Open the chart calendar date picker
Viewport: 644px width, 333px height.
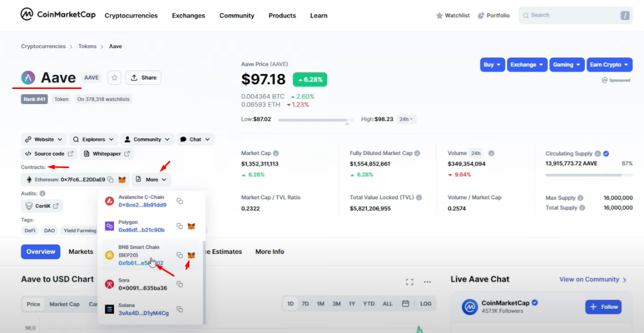pyautogui.click(x=406, y=304)
